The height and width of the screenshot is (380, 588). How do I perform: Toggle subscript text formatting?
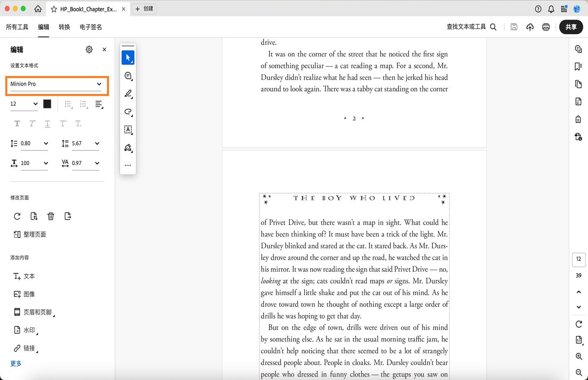tap(78, 124)
